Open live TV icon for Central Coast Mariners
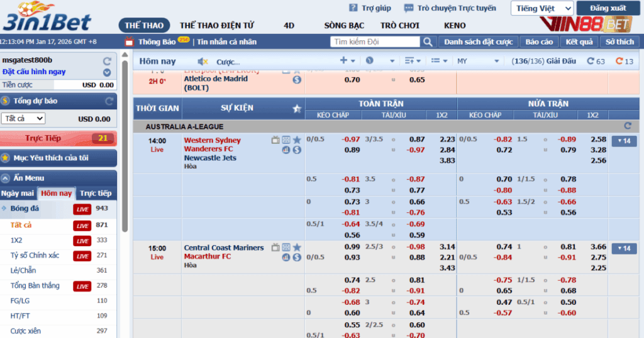 275,248
